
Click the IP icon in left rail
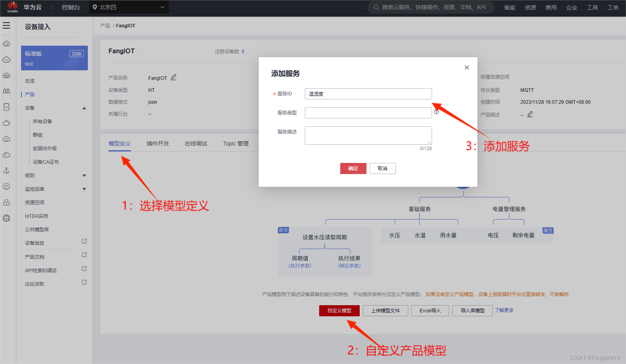[x=6, y=186]
